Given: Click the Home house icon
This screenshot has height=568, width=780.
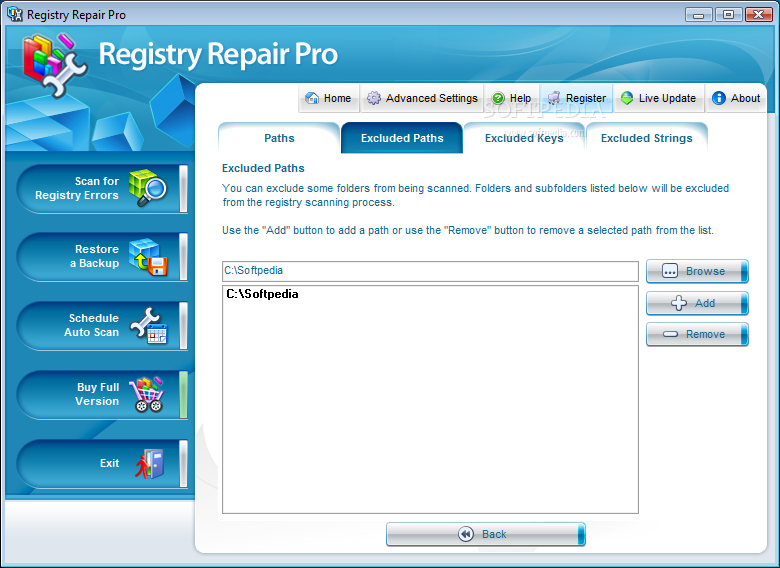Looking at the screenshot, I should tap(312, 98).
